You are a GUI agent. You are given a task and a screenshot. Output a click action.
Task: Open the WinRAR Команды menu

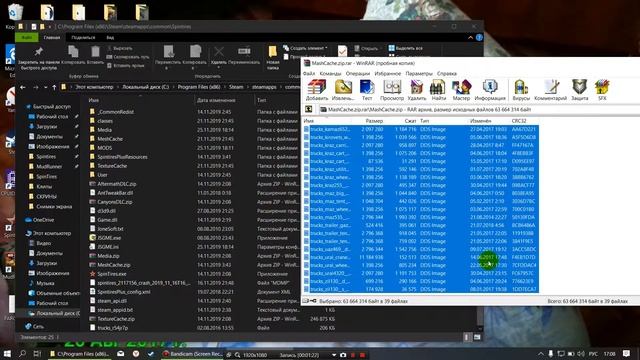(330, 73)
